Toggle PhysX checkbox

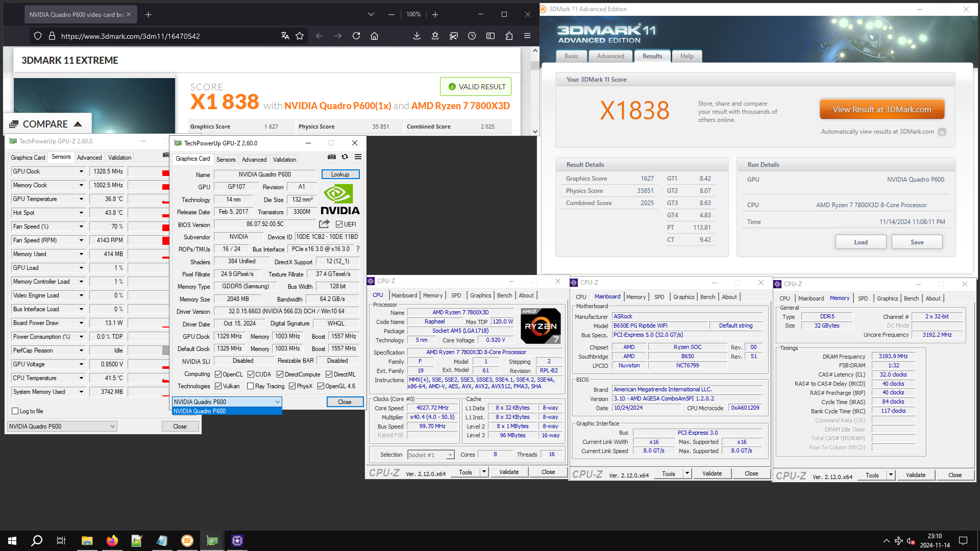(292, 386)
